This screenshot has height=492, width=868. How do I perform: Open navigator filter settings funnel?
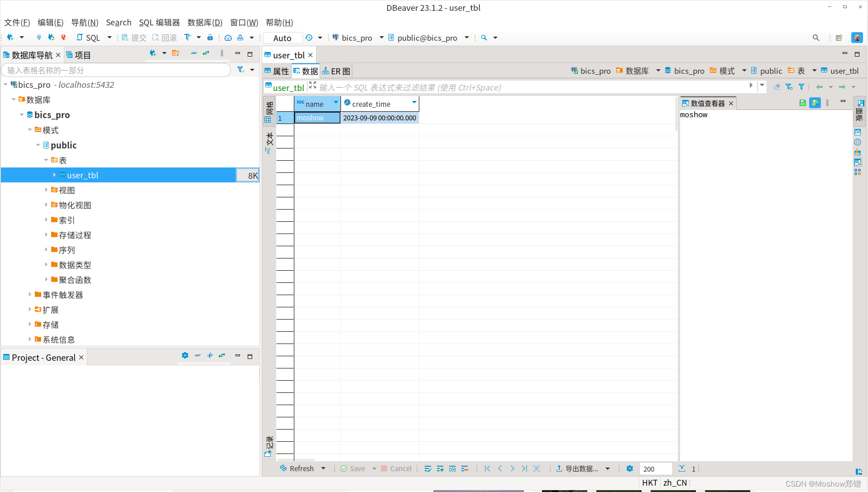click(241, 70)
